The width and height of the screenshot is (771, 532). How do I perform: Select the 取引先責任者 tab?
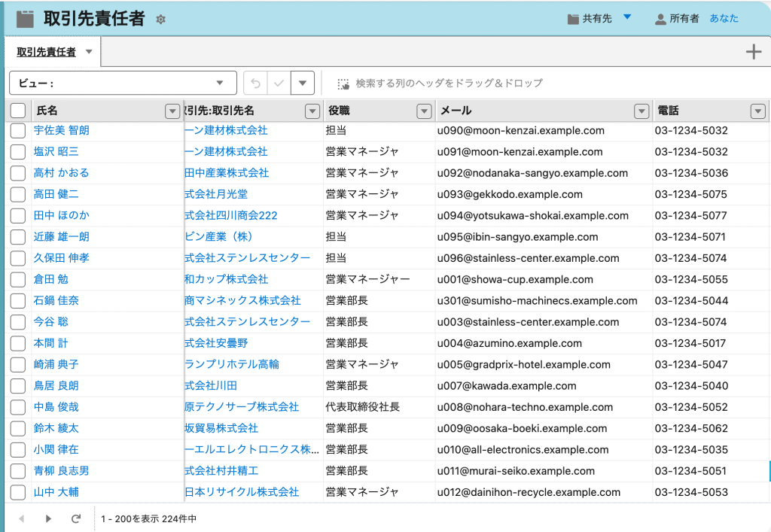point(46,52)
